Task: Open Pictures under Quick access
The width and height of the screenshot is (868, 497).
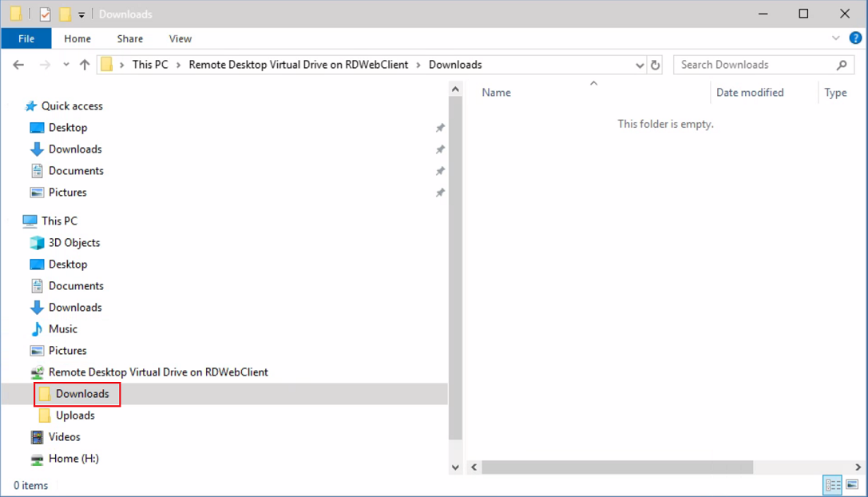Action: pyautogui.click(x=68, y=193)
